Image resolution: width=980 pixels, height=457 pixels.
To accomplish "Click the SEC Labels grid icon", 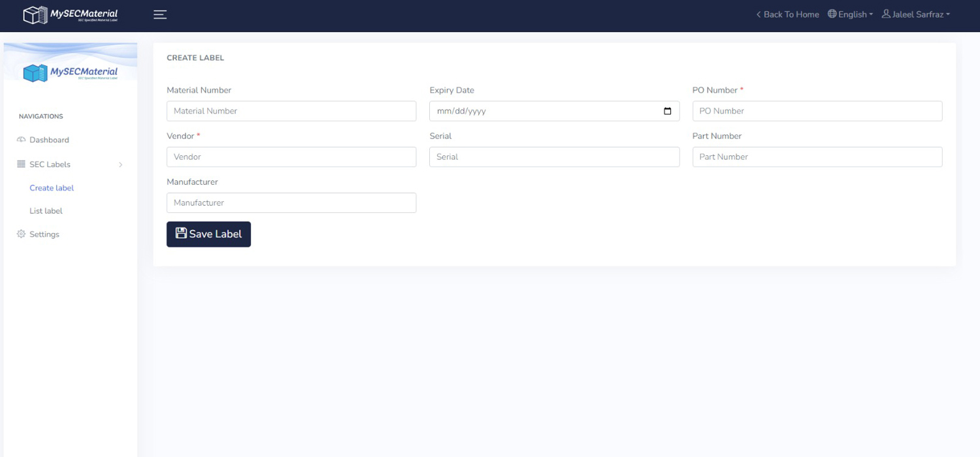I will 21,165.
